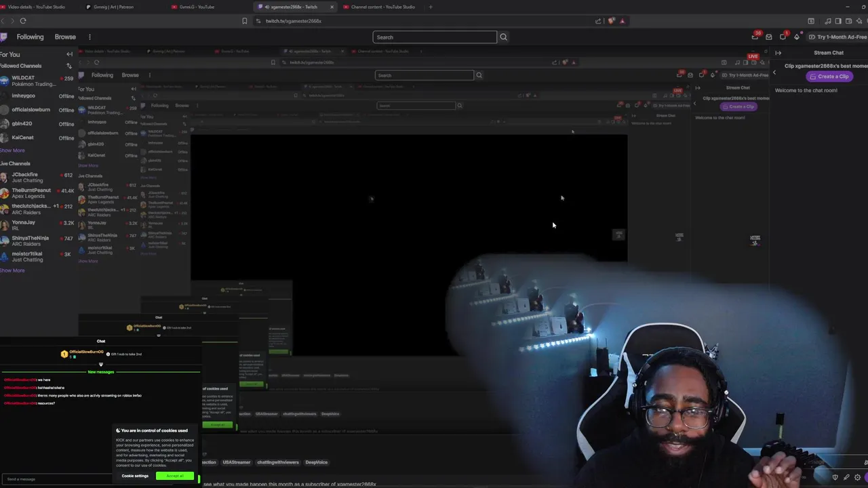
Task: Collapse the For You side navigation
Action: tap(69, 54)
